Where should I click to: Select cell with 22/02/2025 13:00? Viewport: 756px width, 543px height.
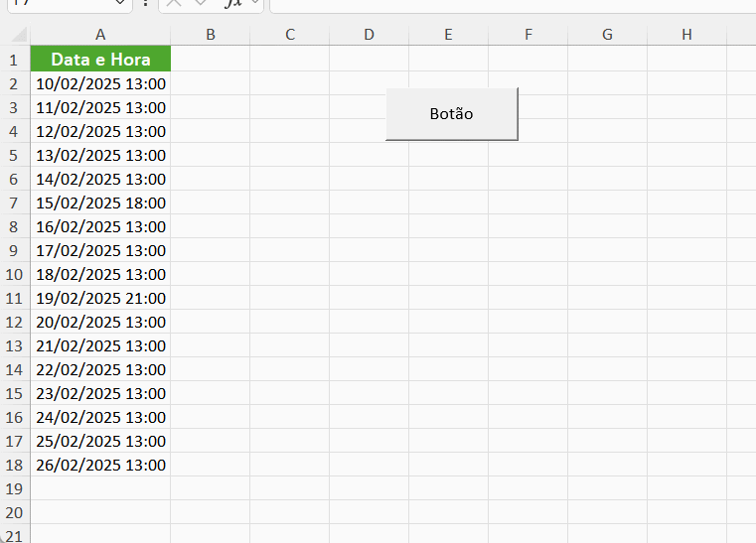[x=100, y=369]
